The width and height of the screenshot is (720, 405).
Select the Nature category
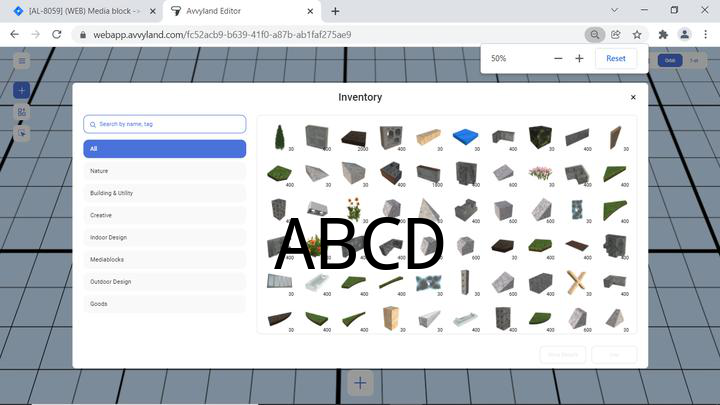[x=164, y=171]
